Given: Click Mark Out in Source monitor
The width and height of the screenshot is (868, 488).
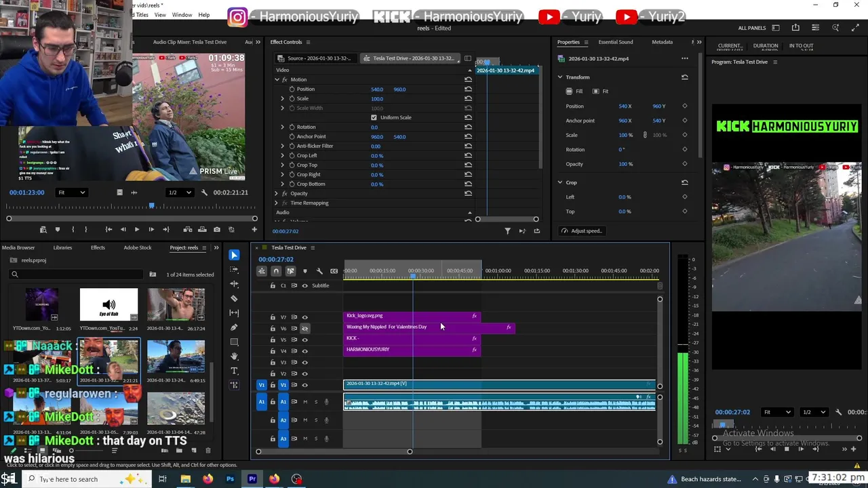Looking at the screenshot, I should tap(86, 230).
